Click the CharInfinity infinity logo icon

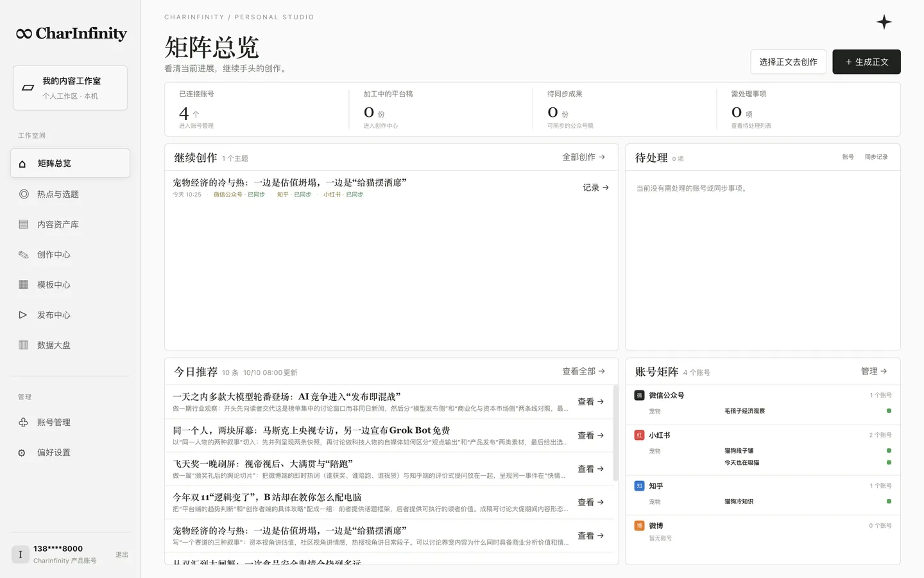click(24, 34)
